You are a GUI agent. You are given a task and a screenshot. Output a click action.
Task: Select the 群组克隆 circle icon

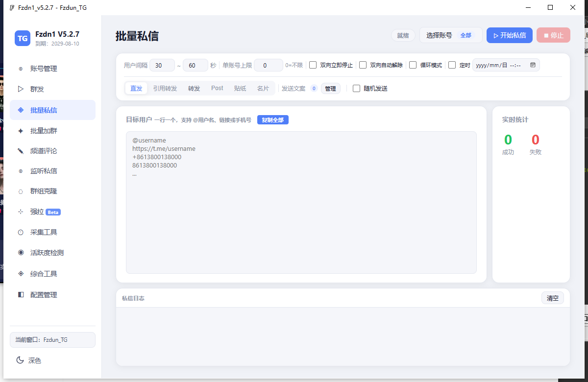click(21, 191)
